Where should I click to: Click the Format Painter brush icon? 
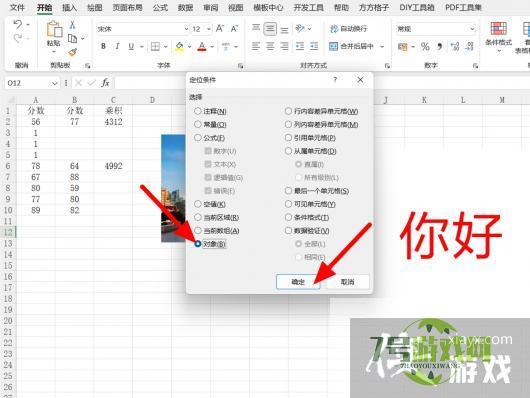click(x=72, y=52)
